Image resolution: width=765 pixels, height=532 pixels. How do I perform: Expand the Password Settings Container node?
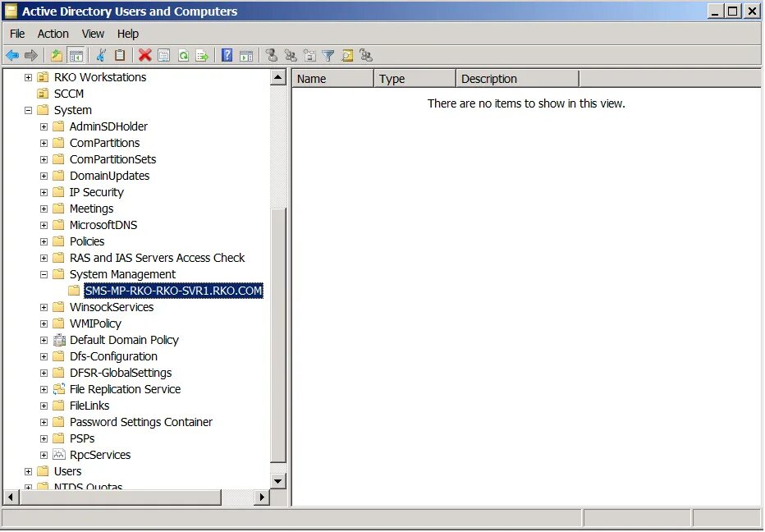coord(44,422)
